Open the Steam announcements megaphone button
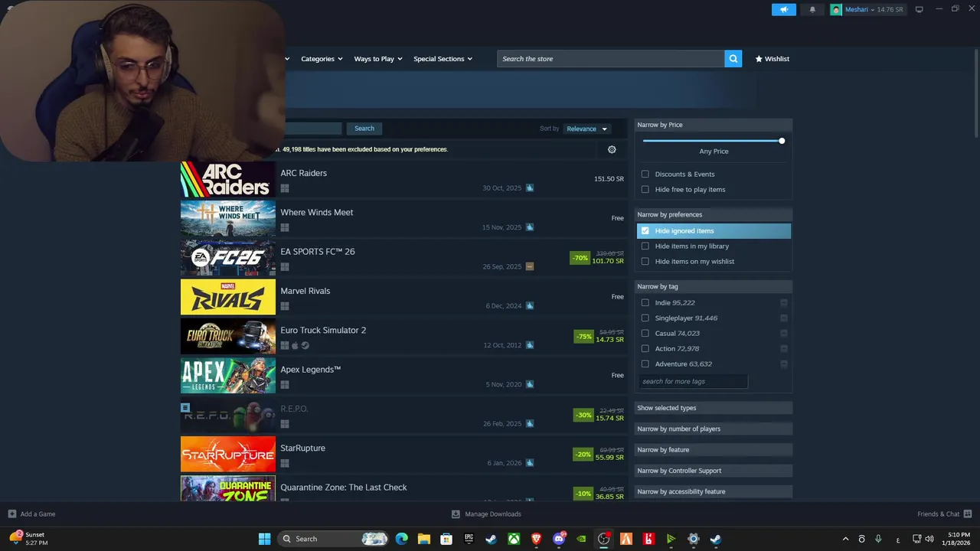This screenshot has height=551, width=980. click(x=784, y=9)
